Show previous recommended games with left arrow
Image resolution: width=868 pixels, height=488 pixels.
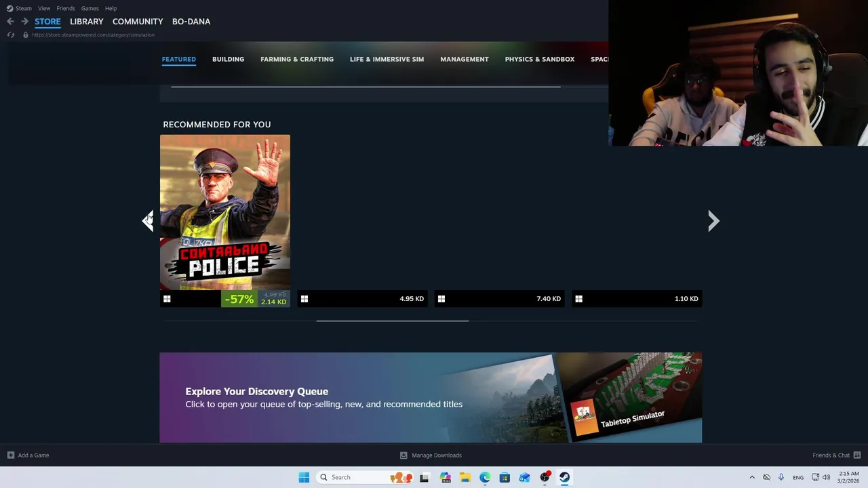coord(149,221)
